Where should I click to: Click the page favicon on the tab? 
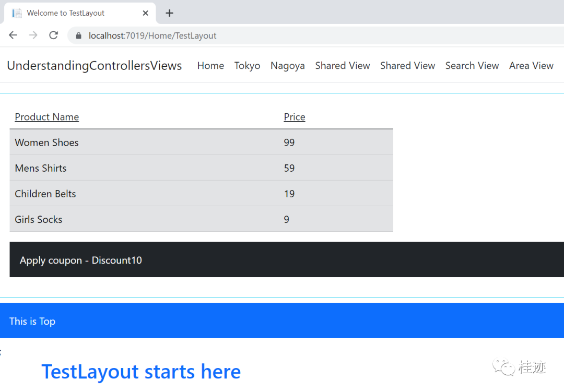(x=17, y=13)
